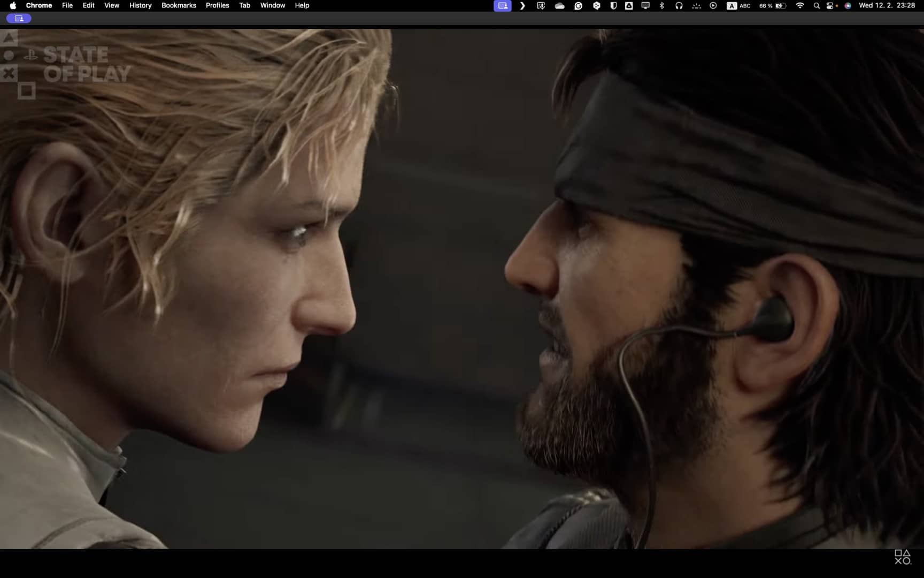The height and width of the screenshot is (578, 924).
Task: Click the highlighted screen sharing menu bar icon
Action: point(503,5)
